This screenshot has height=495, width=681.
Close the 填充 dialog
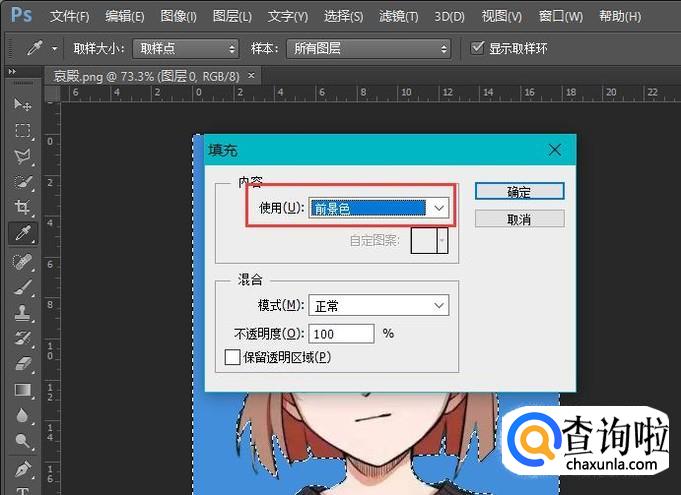(x=555, y=150)
